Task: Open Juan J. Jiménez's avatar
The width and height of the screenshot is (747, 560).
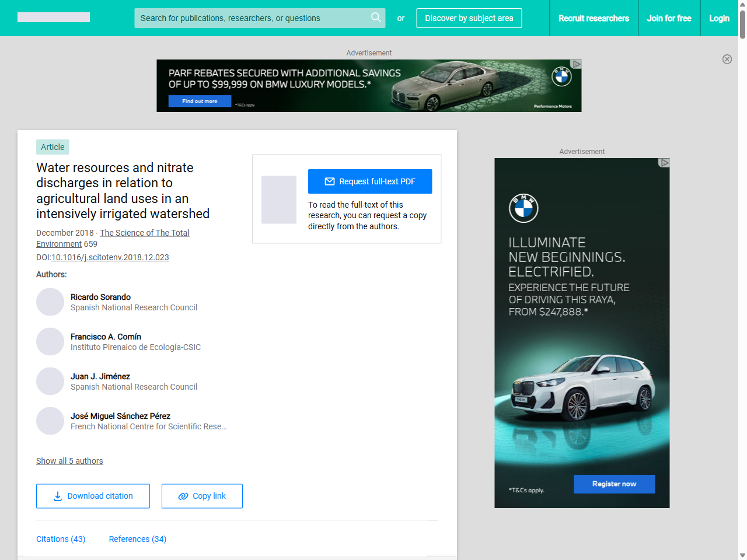Action: point(50,381)
